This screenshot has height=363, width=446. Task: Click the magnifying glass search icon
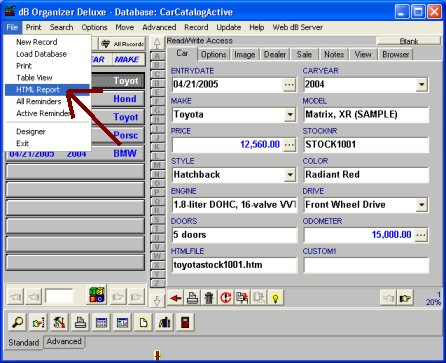18,323
